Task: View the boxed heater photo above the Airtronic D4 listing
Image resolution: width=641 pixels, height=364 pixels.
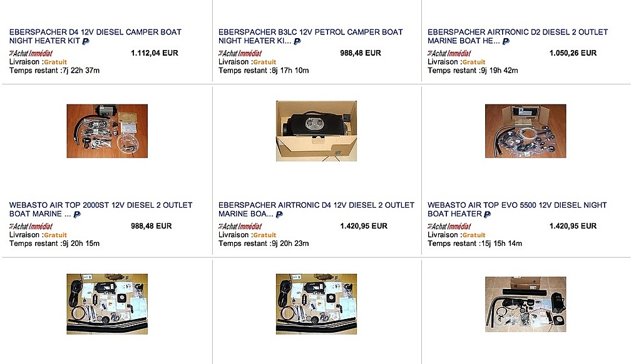Action: click(x=316, y=131)
